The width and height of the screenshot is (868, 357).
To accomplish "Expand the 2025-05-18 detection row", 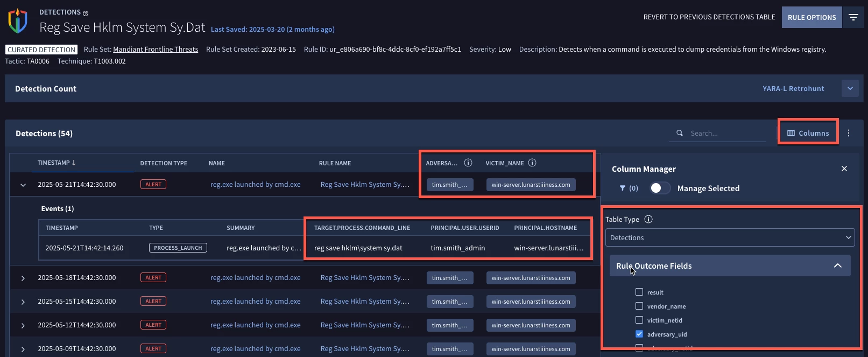I will (x=23, y=278).
